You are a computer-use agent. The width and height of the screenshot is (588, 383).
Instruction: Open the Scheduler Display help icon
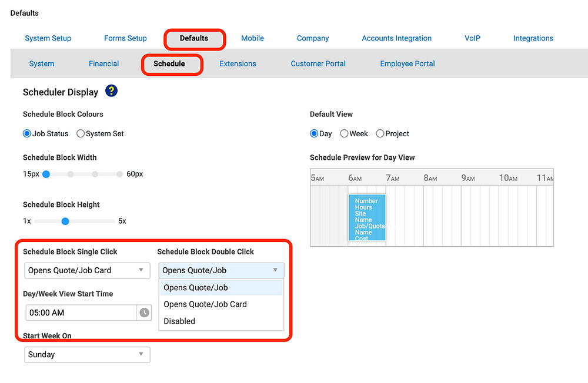pyautogui.click(x=111, y=91)
